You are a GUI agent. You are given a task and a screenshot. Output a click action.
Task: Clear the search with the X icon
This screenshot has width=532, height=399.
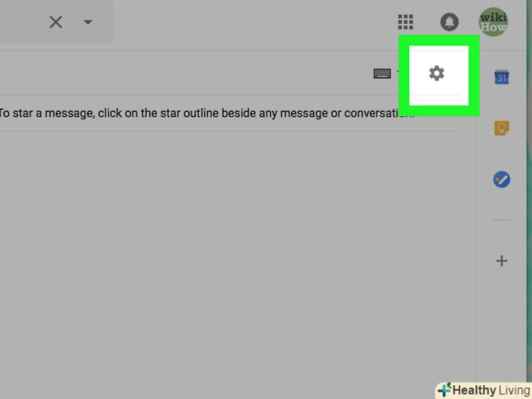coord(56,23)
